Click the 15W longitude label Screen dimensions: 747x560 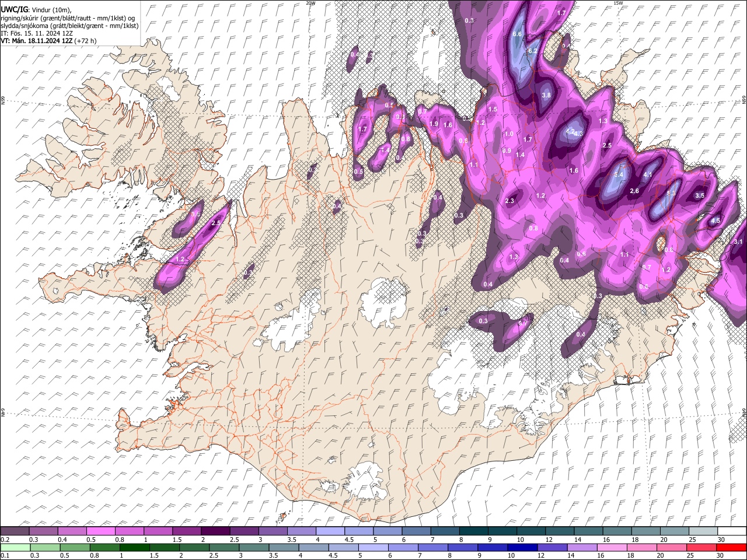[618, 3]
